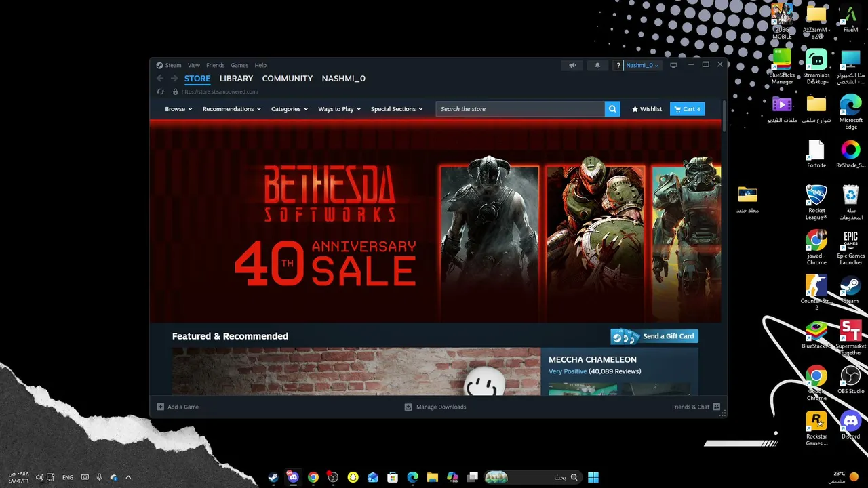Open the Counter-Strike 2 desktop shortcut
This screenshot has height=488, width=868.
(816, 293)
